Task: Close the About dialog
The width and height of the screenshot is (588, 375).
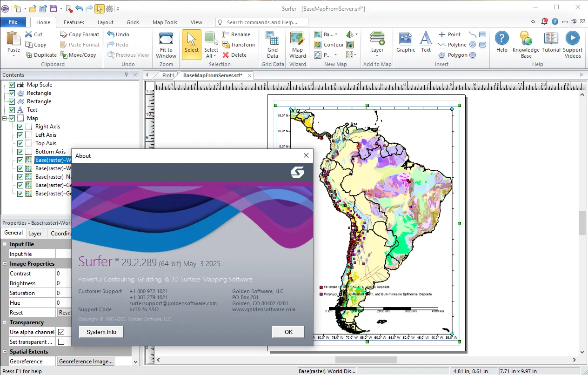Action: (x=306, y=155)
